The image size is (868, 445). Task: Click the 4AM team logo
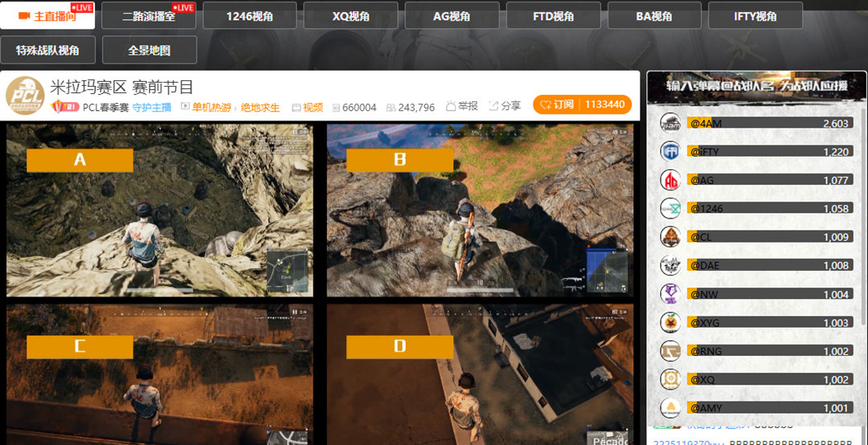point(670,123)
